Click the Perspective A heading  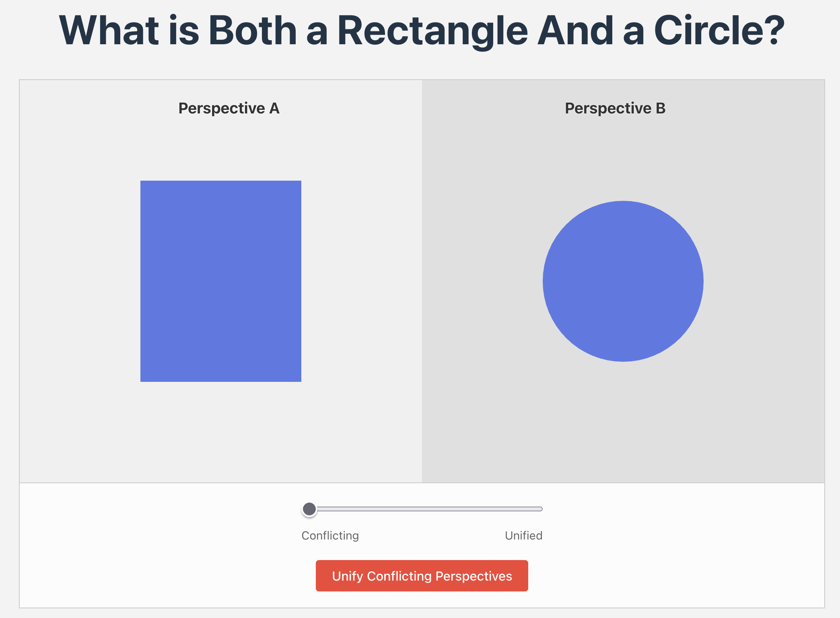tap(229, 108)
